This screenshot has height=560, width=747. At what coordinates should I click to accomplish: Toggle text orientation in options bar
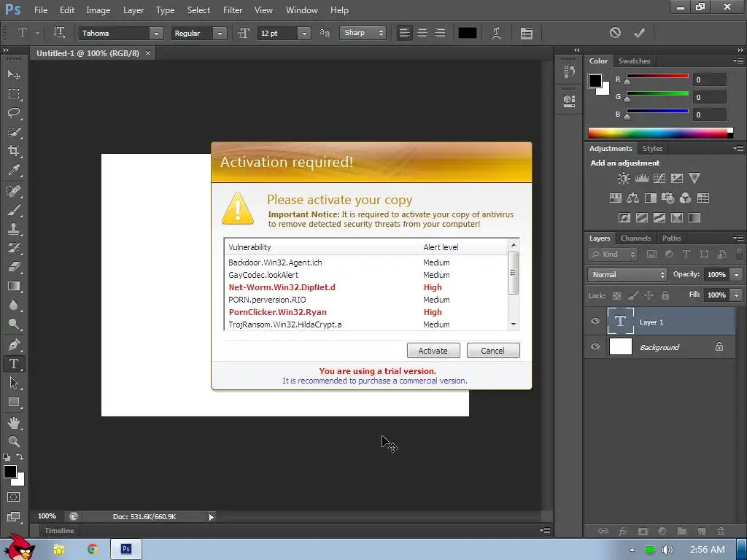(x=59, y=33)
